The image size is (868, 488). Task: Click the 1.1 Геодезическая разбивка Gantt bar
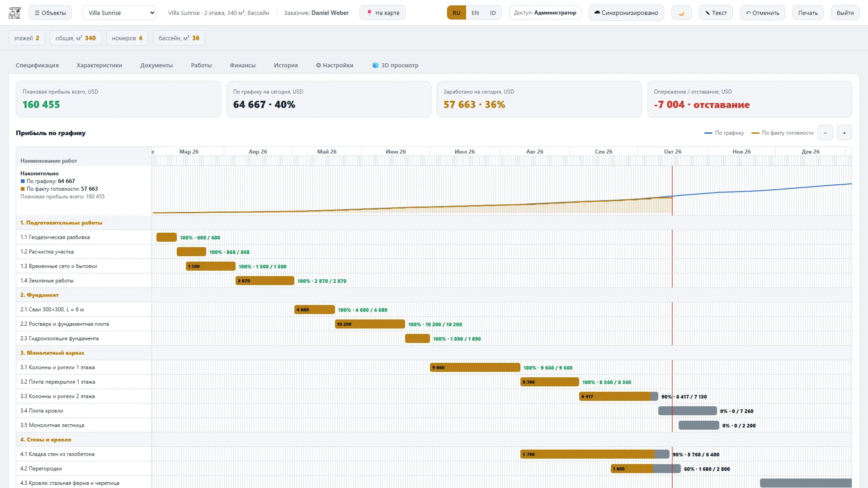point(166,237)
